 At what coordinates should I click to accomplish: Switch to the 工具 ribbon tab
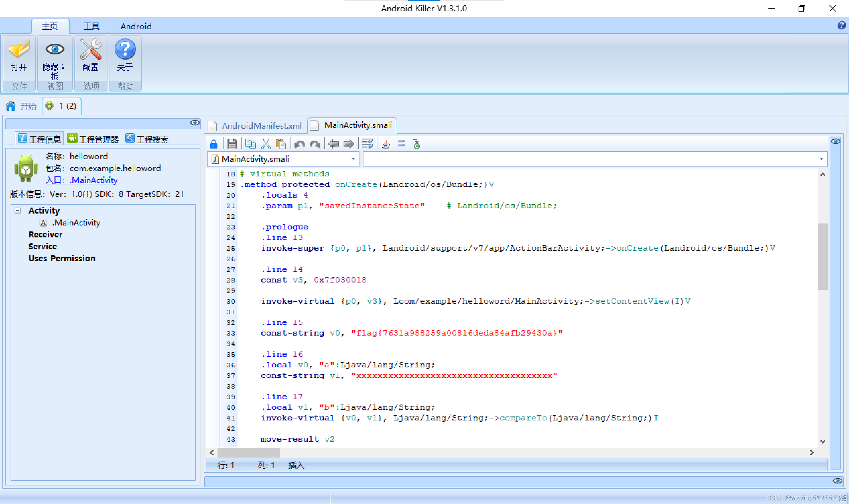coord(91,26)
